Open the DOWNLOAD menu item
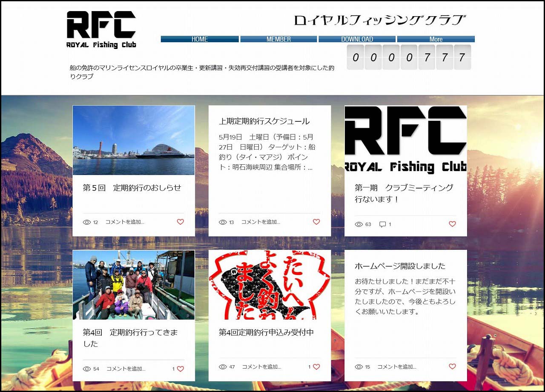Image resolution: width=545 pixels, height=392 pixels. 357,39
